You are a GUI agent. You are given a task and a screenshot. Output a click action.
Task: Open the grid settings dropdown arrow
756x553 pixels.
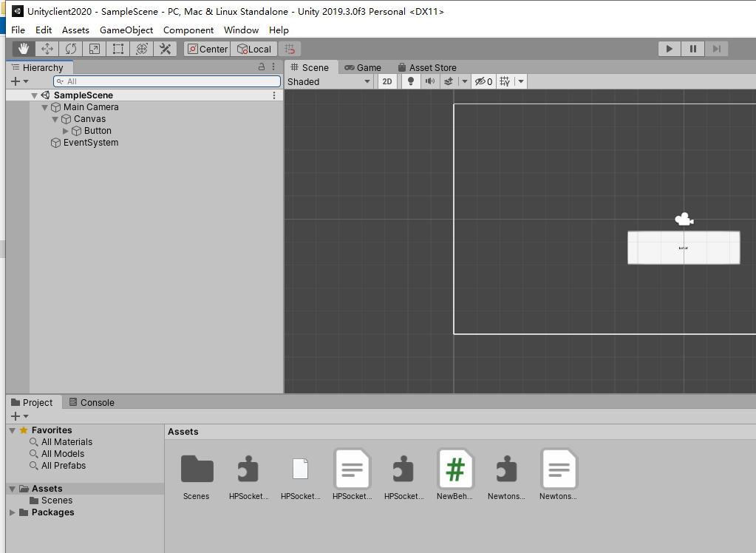[x=521, y=81]
